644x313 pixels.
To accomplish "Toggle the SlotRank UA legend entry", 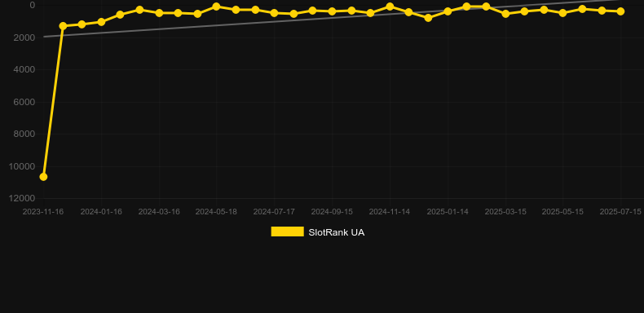I will tap(317, 232).
